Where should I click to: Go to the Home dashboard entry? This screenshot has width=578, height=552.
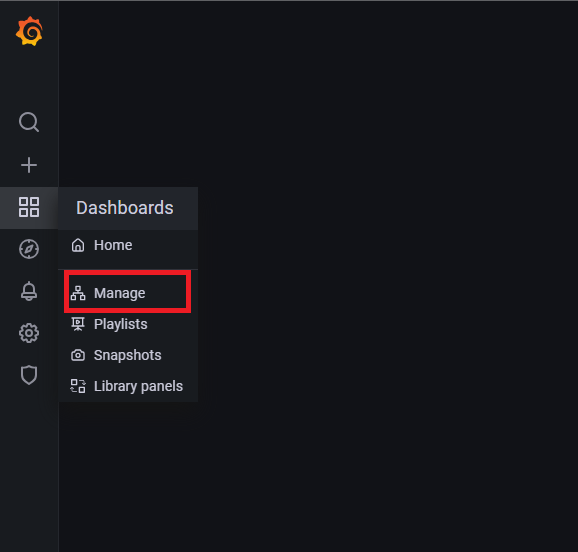tap(128, 245)
